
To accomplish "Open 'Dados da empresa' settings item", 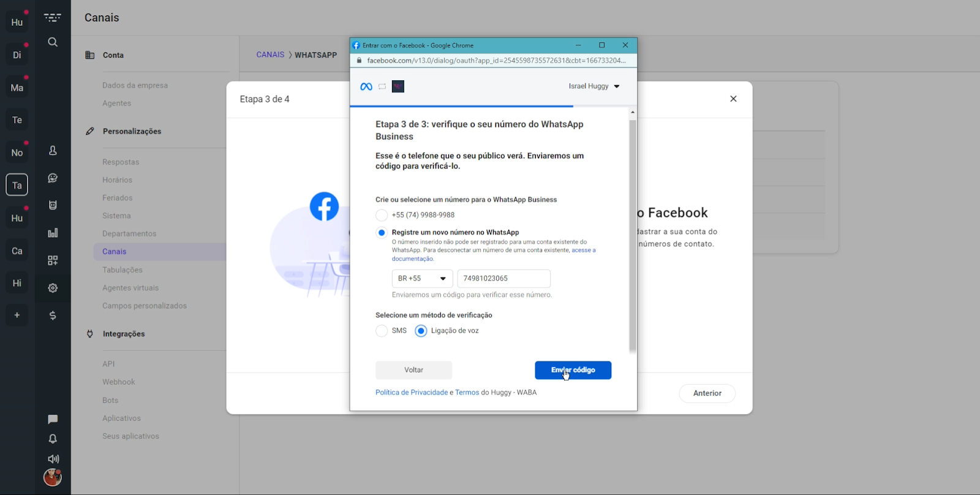I will click(x=135, y=86).
